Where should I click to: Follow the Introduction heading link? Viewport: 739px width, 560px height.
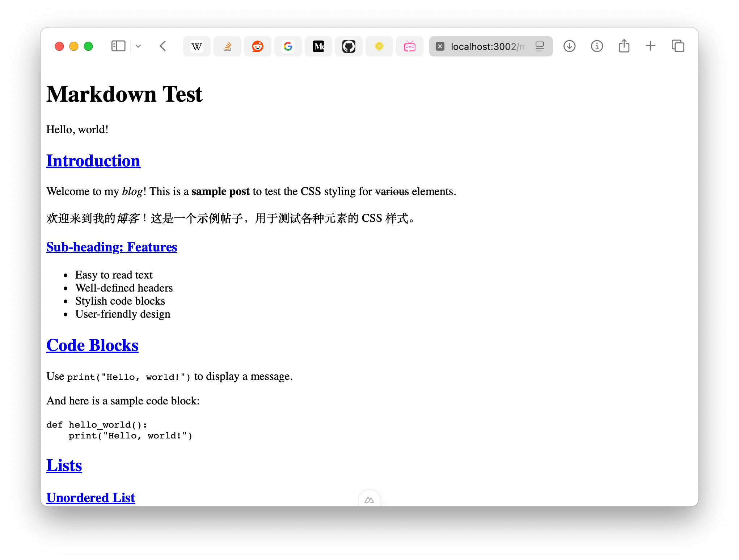(93, 161)
